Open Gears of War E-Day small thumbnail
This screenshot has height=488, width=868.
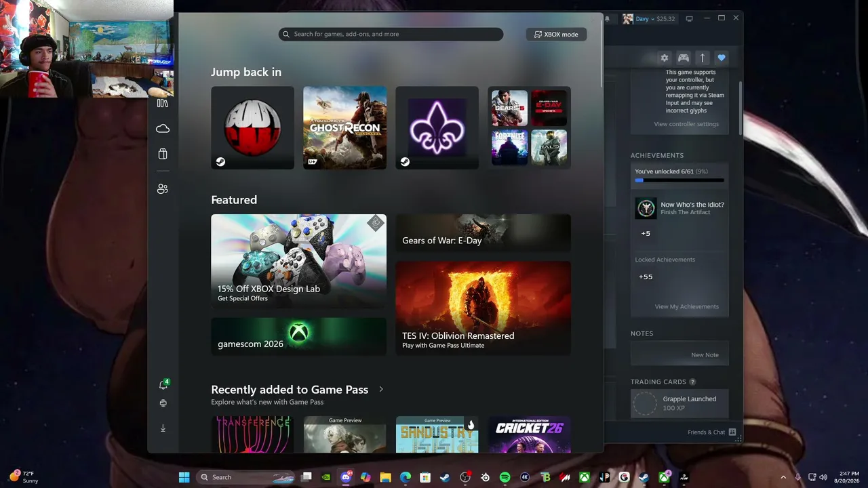pyautogui.click(x=549, y=108)
